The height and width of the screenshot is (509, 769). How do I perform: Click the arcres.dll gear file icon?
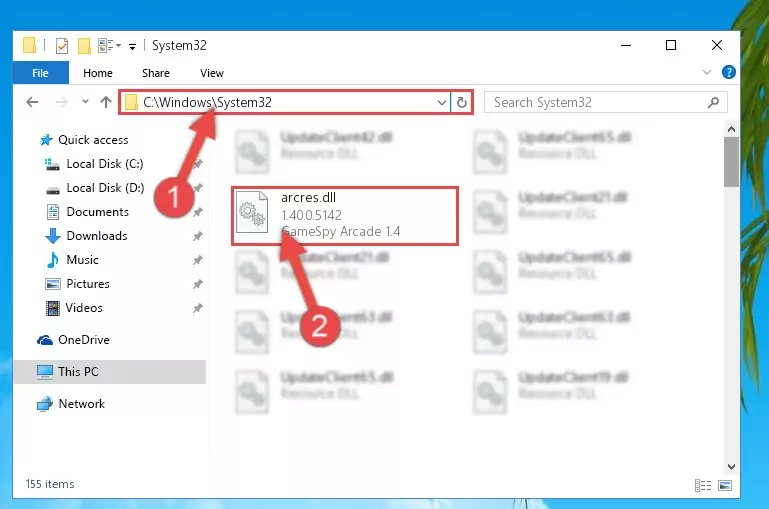click(x=252, y=212)
